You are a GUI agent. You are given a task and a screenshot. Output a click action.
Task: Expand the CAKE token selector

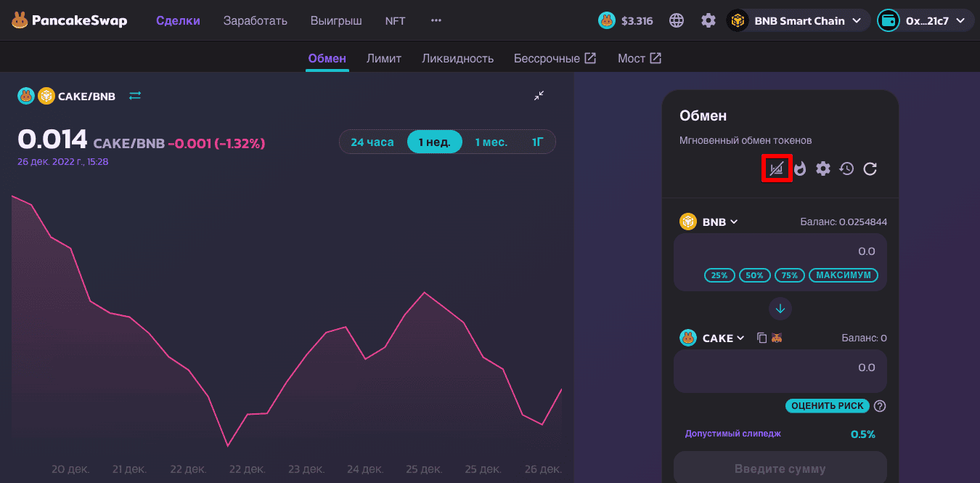[x=713, y=338]
